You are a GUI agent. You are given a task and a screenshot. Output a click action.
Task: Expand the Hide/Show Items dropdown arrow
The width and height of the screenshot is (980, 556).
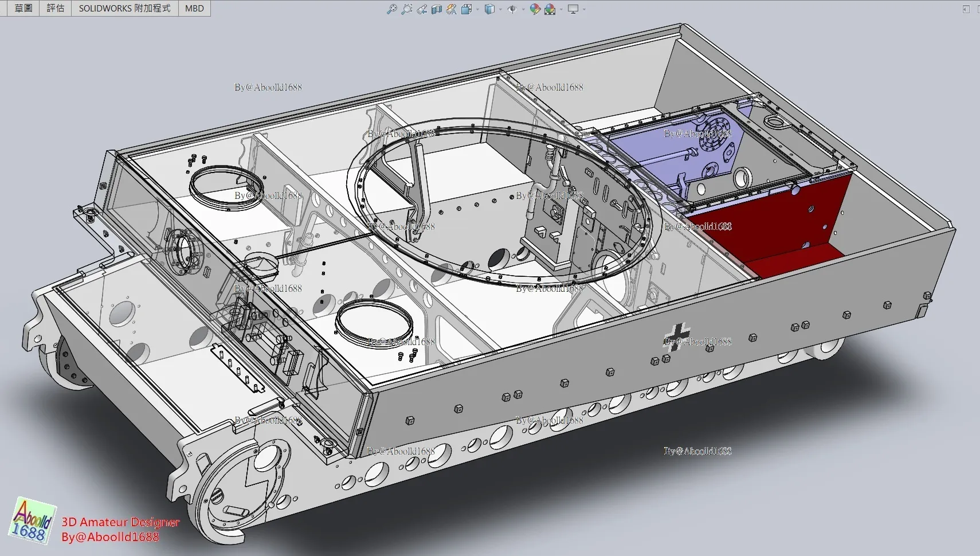[x=523, y=9]
